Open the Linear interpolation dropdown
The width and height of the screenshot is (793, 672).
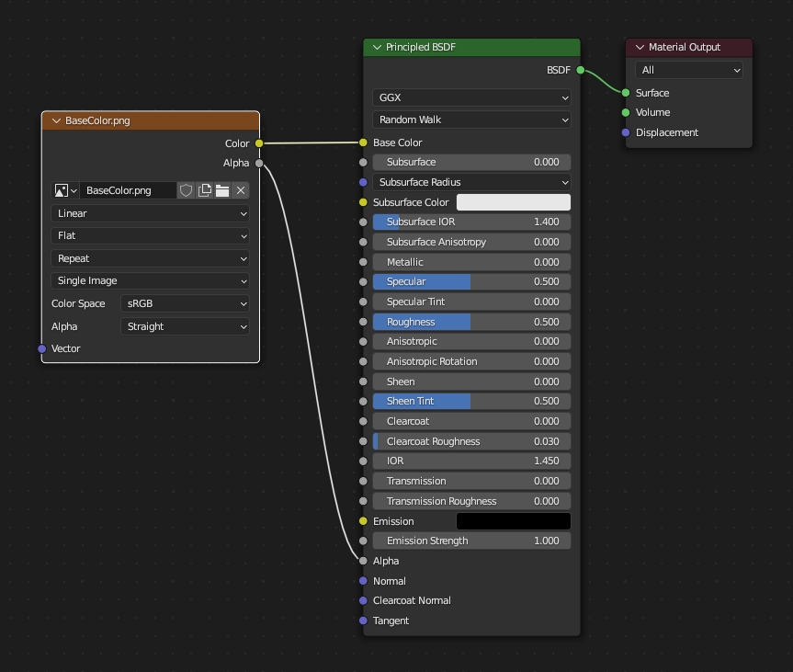tap(150, 213)
